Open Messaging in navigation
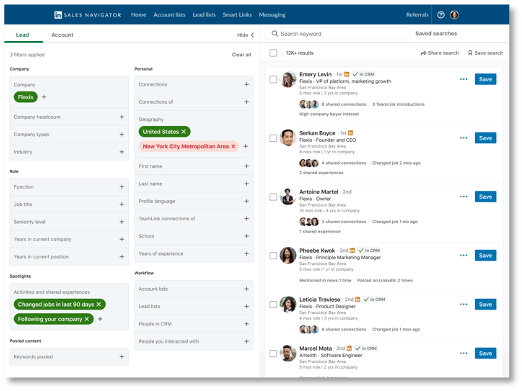522x391 pixels. (272, 15)
